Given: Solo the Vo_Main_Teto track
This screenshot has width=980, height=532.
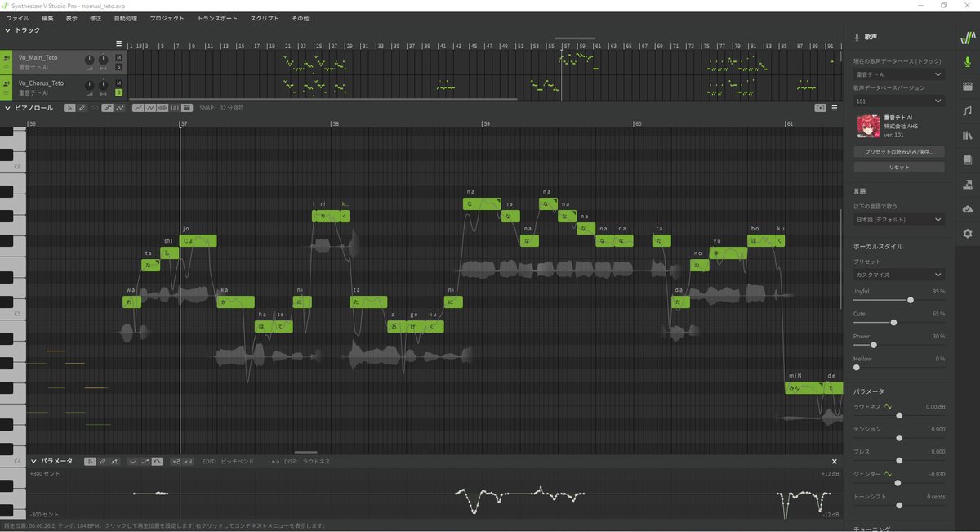Looking at the screenshot, I should [118, 67].
